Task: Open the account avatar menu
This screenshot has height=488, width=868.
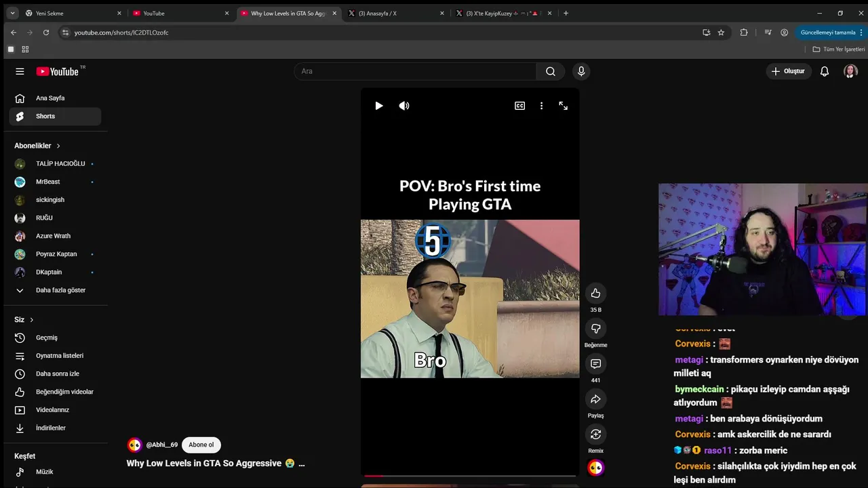Action: [850, 71]
